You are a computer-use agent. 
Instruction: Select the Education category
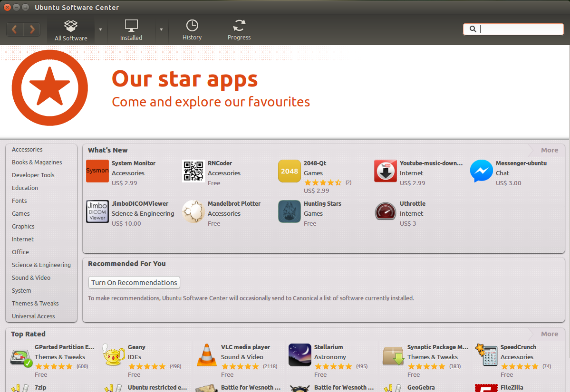click(25, 188)
